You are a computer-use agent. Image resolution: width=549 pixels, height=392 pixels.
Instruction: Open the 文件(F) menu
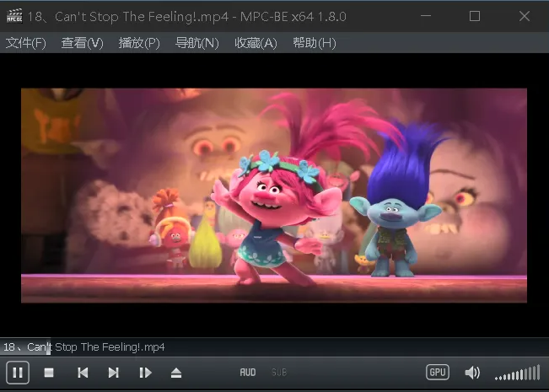[x=26, y=43]
